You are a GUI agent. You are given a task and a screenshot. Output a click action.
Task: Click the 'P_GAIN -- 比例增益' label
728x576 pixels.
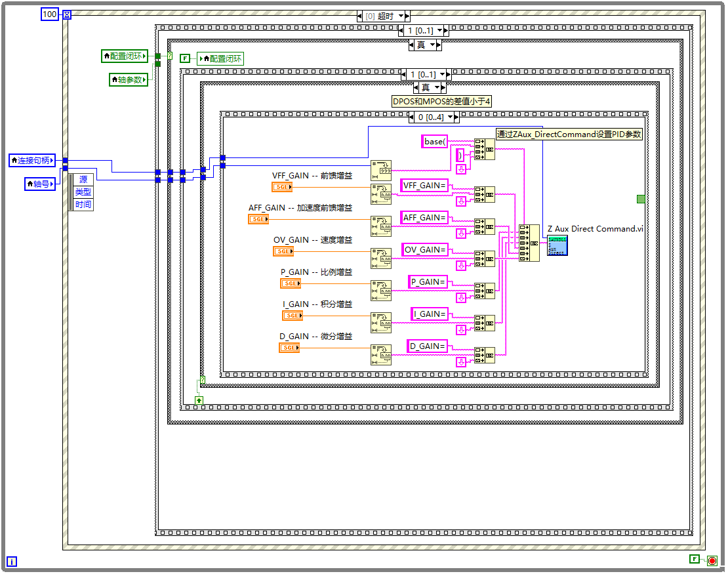[316, 272]
